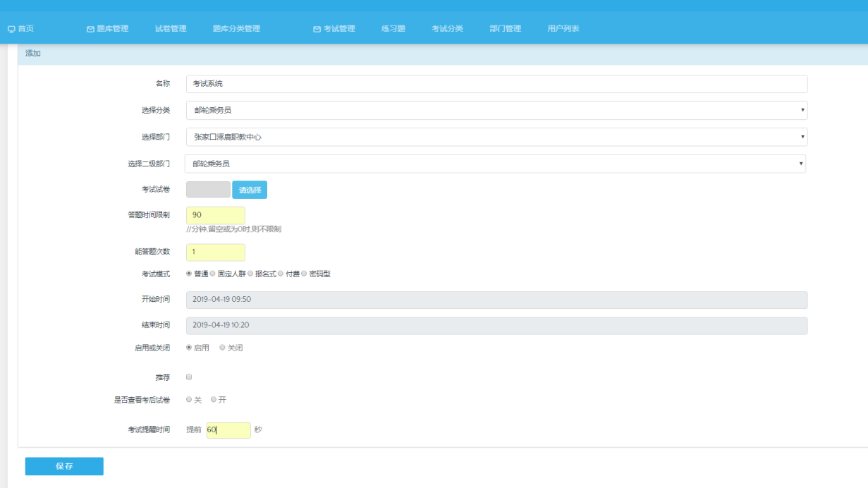Click the 开始时间 date field
This screenshot has width=868, height=488.
496,300
